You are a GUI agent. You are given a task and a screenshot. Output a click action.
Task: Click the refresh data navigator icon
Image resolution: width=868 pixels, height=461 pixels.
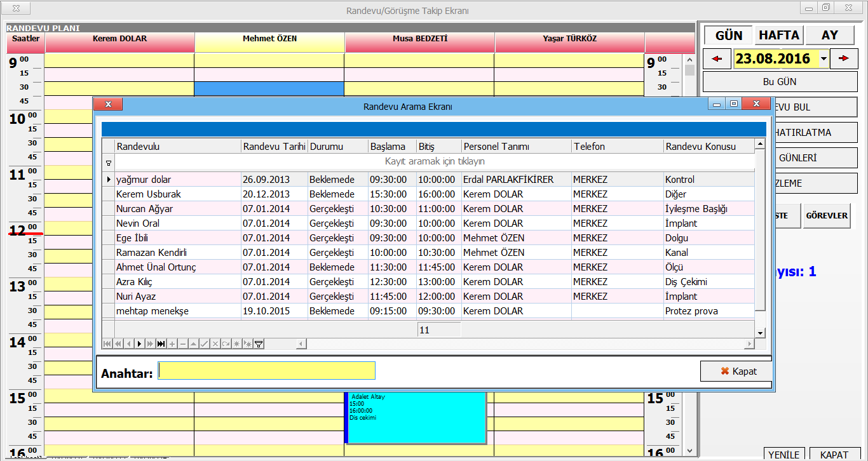(226, 344)
